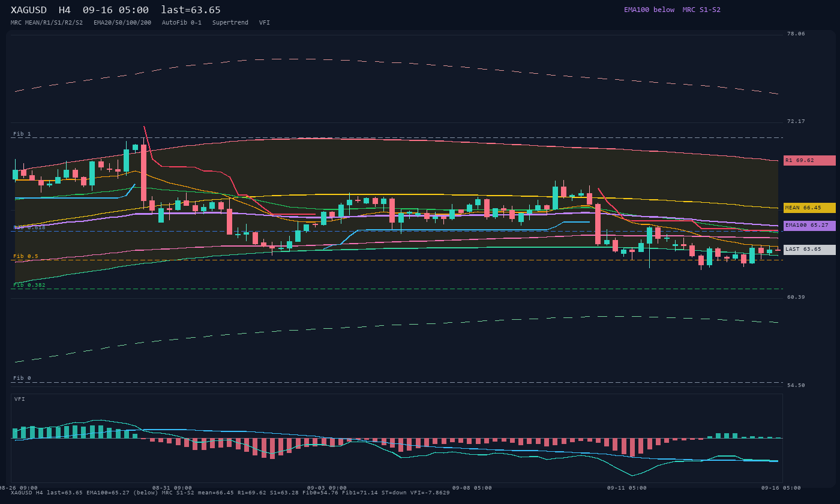Click the 'Fib 0.382' level label

click(29, 285)
